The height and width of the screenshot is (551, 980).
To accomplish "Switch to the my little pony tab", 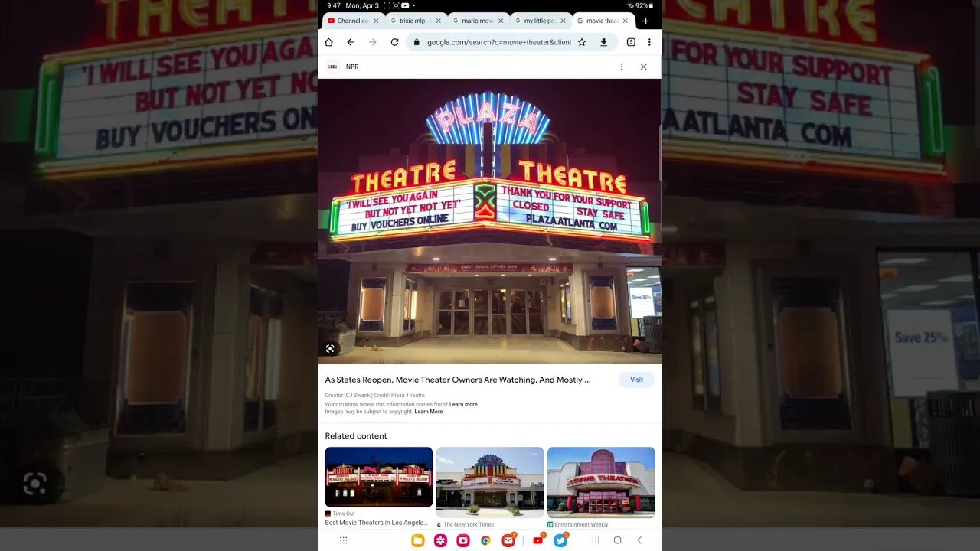I will coord(534,21).
